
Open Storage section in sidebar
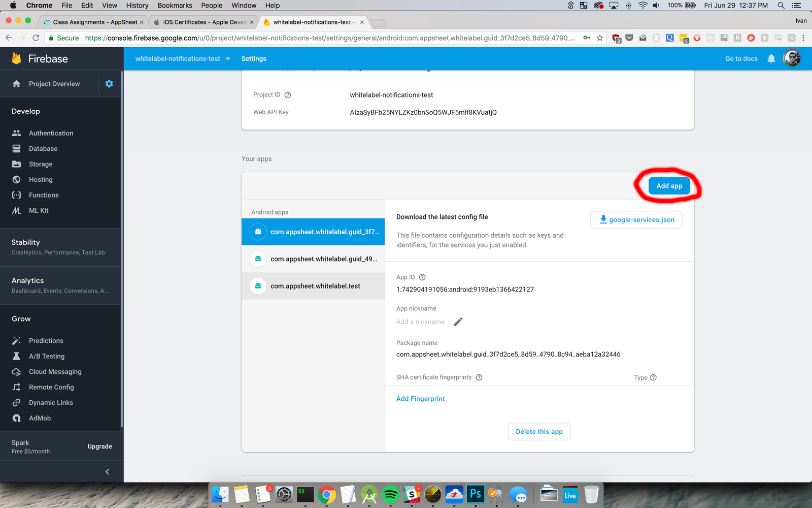pos(41,164)
